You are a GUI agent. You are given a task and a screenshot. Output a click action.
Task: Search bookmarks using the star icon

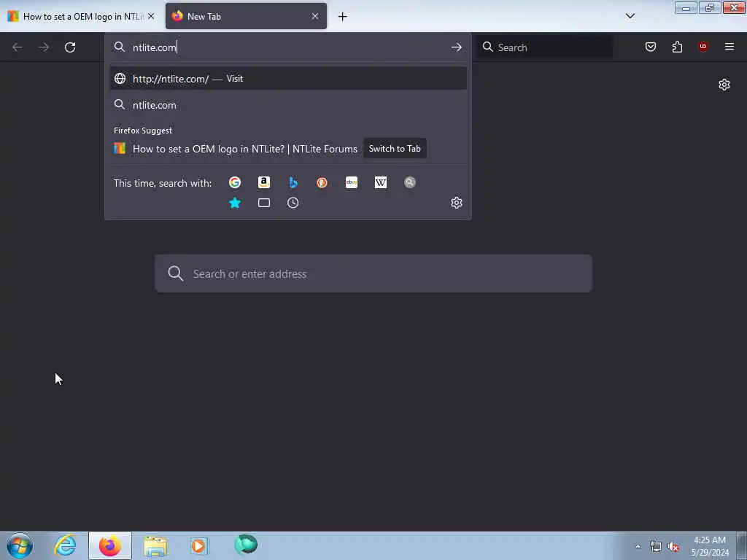(x=234, y=203)
